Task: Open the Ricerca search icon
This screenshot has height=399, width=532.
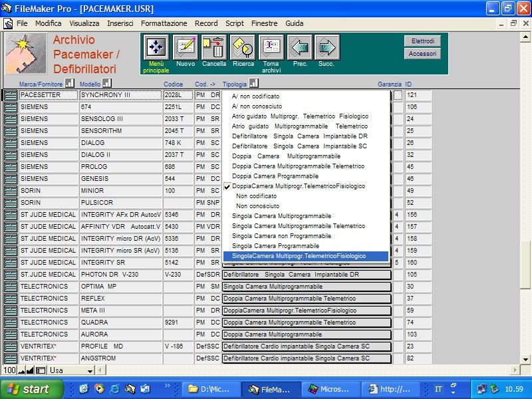Action: coord(243,48)
